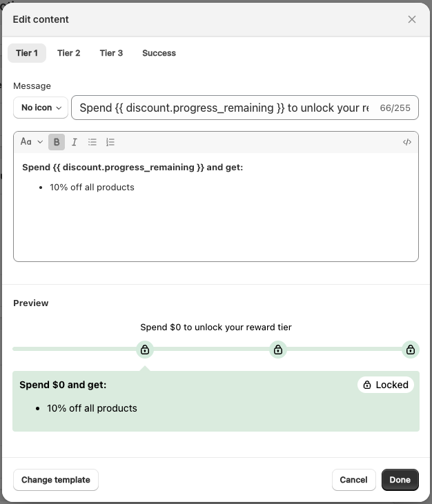432x504 pixels.
Task: Click the middle tier lock marker
Action: point(277,350)
